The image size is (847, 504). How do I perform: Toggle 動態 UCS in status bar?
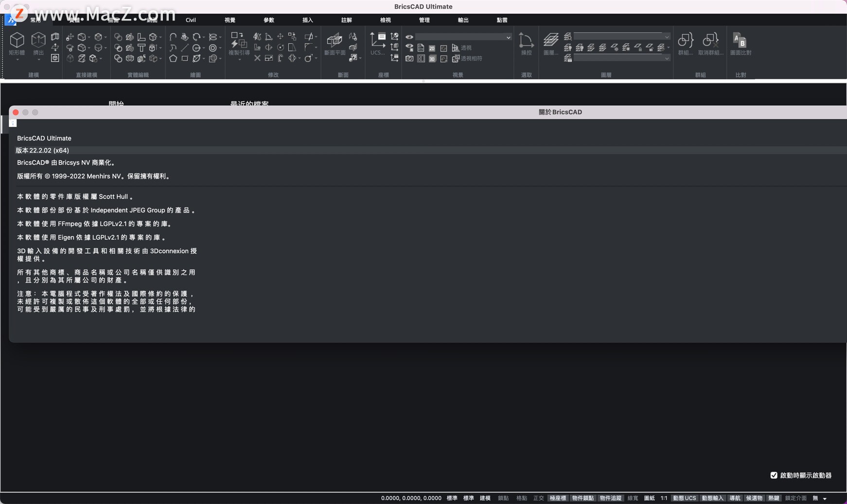684,498
